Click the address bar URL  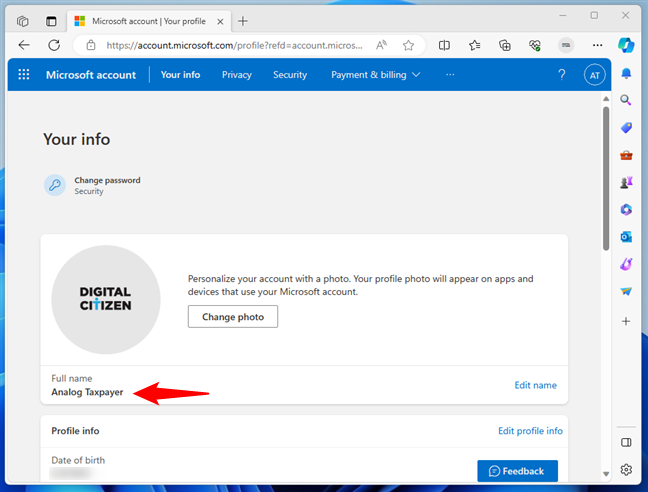click(234, 45)
